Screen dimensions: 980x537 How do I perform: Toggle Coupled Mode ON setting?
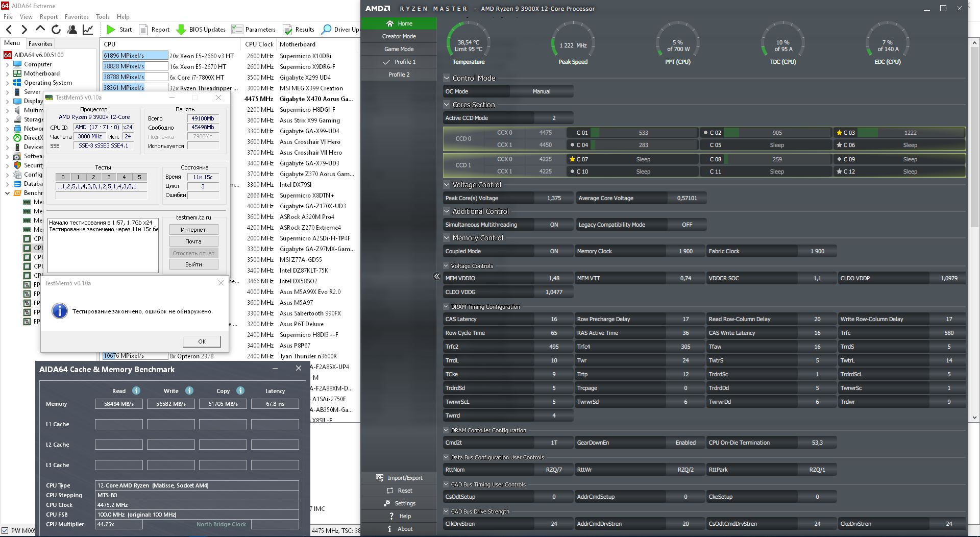[x=554, y=251]
